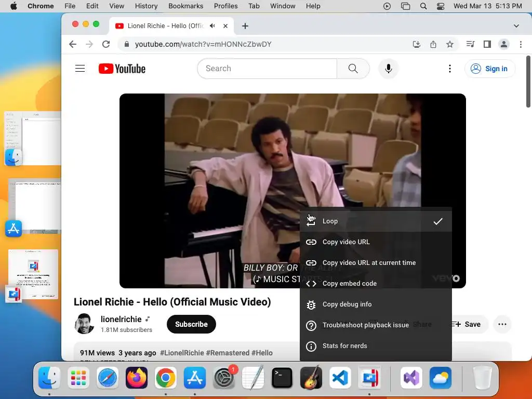Viewport: 532px width, 399px height.
Task: Open Launchpad from the Dock
Action: pos(78,377)
